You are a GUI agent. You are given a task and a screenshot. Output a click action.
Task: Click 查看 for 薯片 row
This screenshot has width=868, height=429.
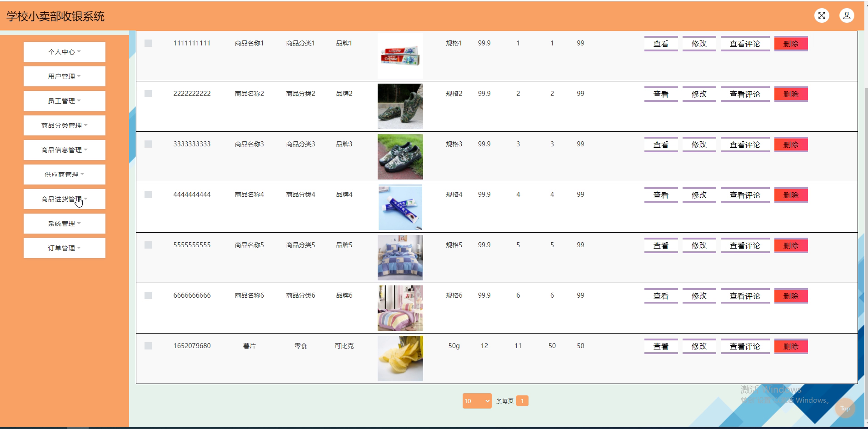click(661, 346)
